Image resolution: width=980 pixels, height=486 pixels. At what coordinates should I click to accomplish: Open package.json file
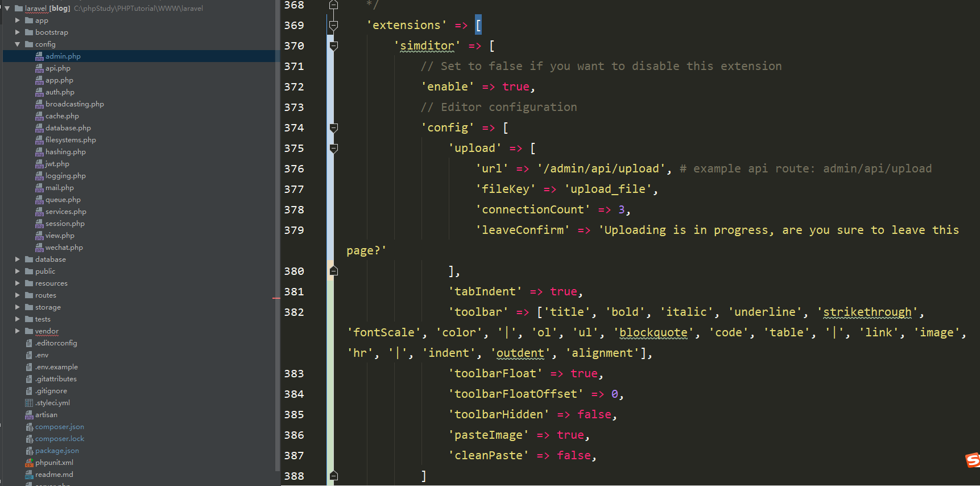click(x=57, y=450)
